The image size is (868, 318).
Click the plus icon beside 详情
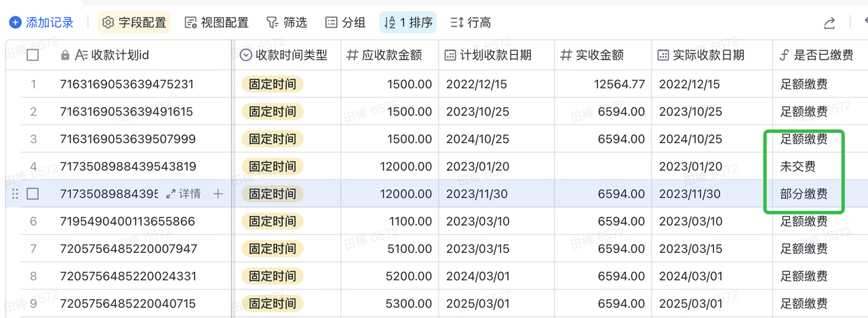click(218, 194)
